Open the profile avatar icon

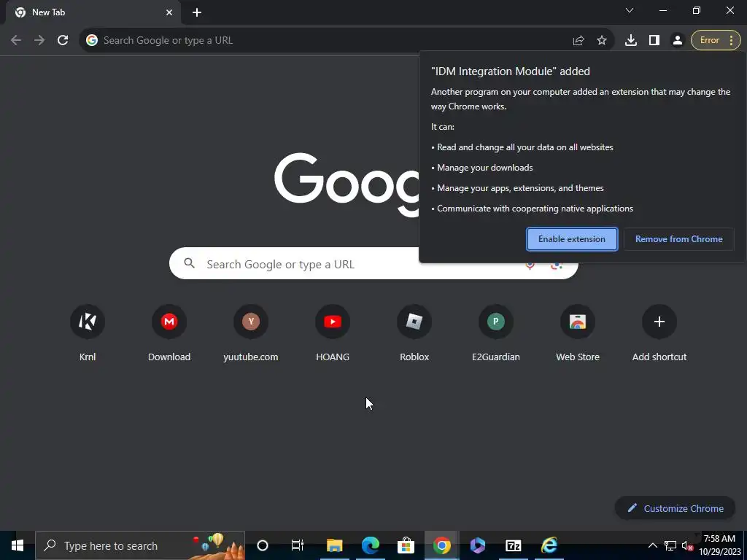(x=678, y=41)
